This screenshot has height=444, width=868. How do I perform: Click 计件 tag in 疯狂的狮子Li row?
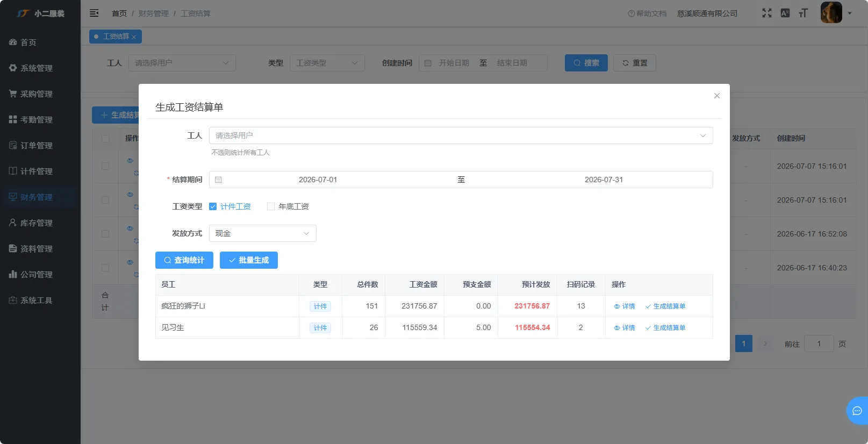320,306
